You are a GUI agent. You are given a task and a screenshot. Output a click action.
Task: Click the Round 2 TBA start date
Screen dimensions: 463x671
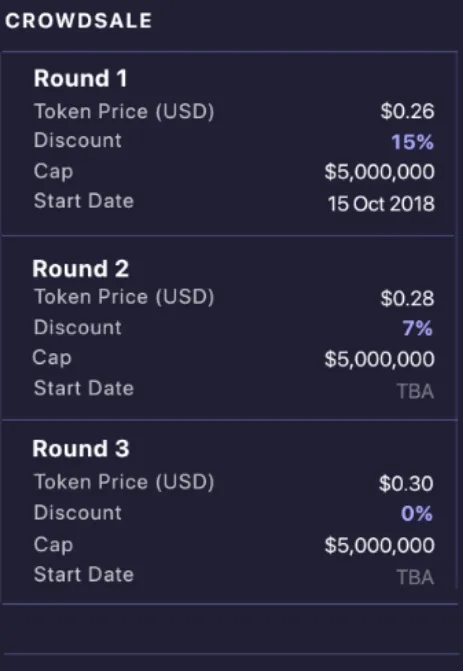[415, 392]
